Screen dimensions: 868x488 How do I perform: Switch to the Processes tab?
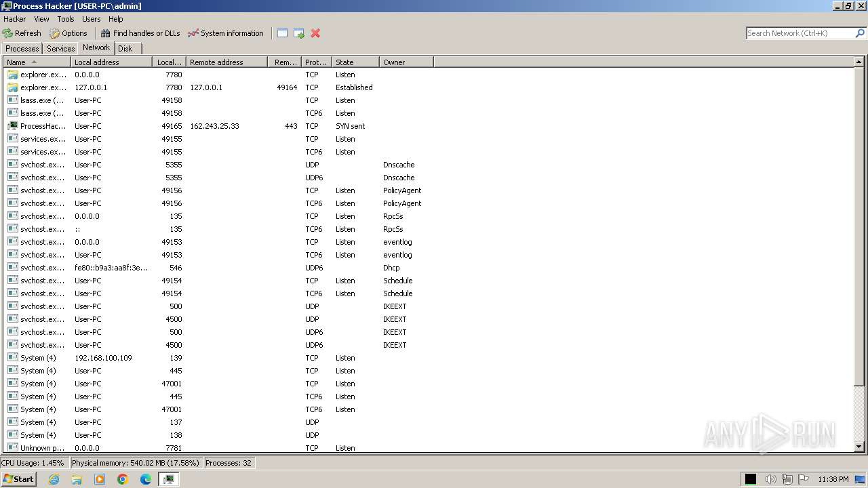pyautogui.click(x=22, y=49)
